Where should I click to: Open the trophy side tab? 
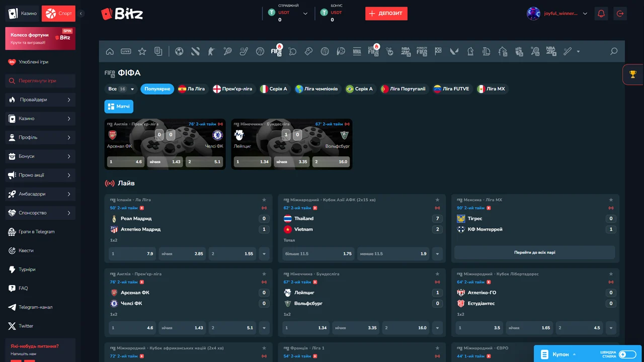633,74
